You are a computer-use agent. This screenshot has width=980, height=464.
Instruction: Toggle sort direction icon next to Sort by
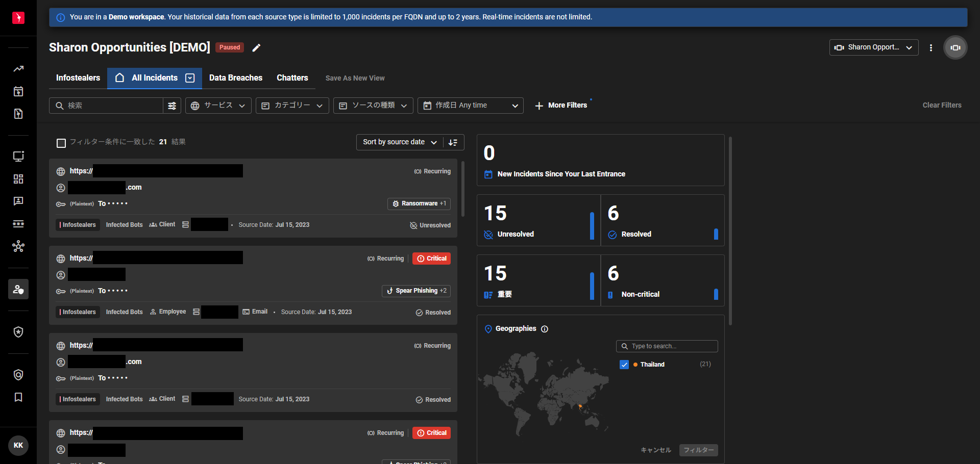pos(453,142)
